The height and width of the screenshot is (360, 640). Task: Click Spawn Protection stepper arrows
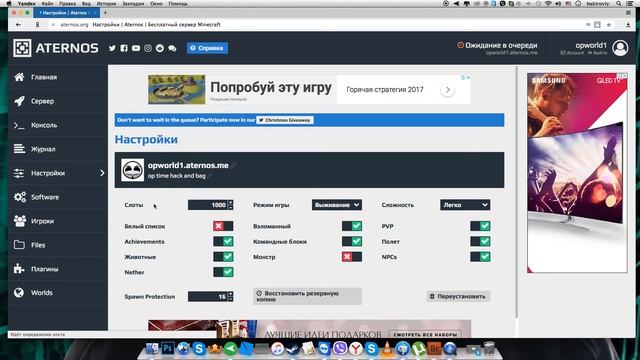point(231,296)
